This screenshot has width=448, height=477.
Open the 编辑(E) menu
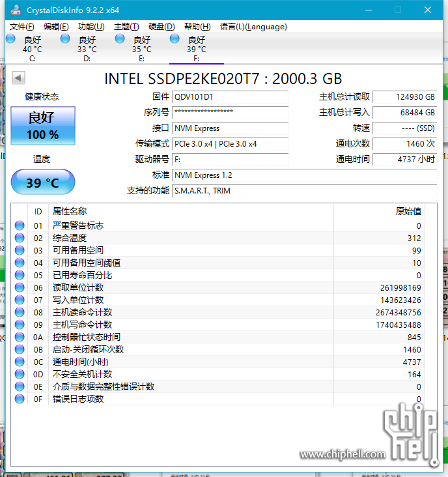56,27
